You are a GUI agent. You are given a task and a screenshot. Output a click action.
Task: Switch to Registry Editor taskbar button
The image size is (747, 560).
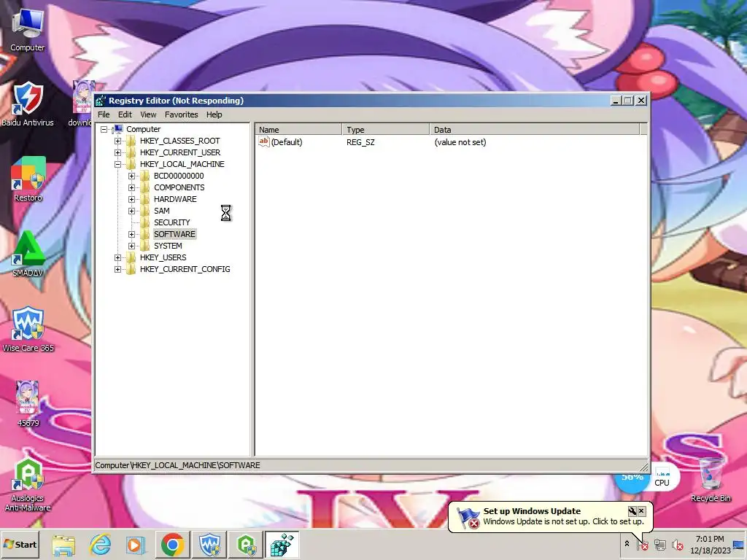point(282,545)
